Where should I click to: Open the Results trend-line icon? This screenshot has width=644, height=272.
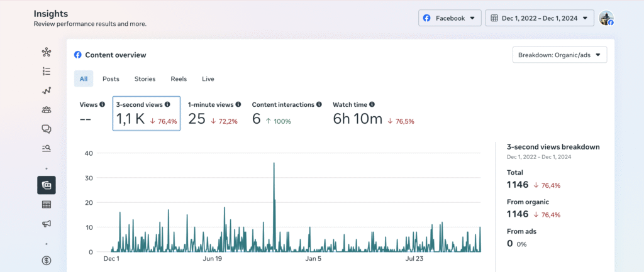pos(46,90)
